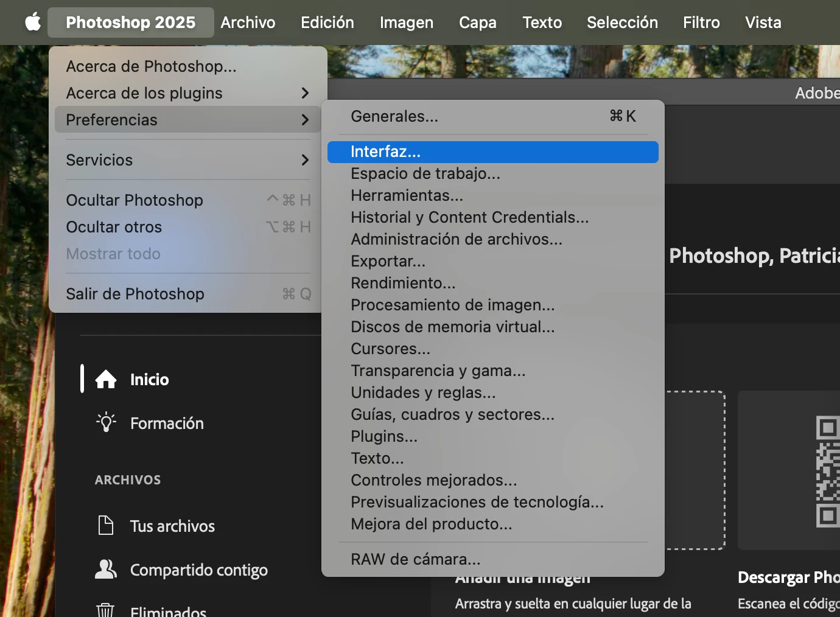Open Mejora del producto...

(493, 524)
